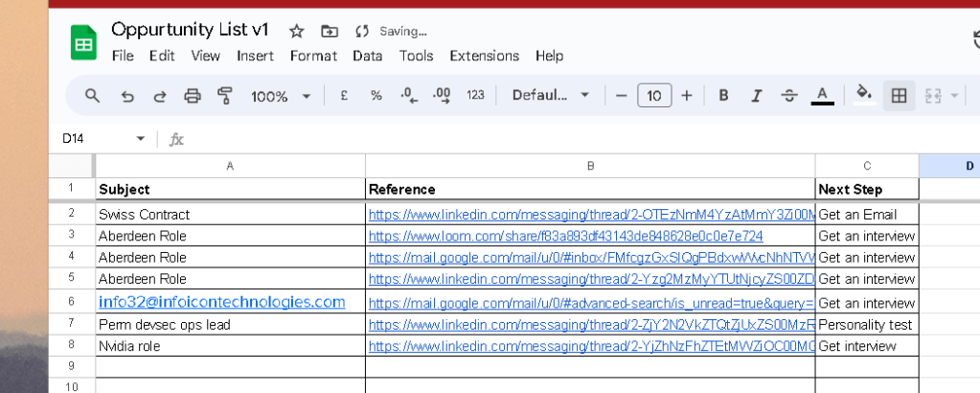Open the mail.google.com inbox link in row 4
The width and height of the screenshot is (980, 393).
pos(591,257)
